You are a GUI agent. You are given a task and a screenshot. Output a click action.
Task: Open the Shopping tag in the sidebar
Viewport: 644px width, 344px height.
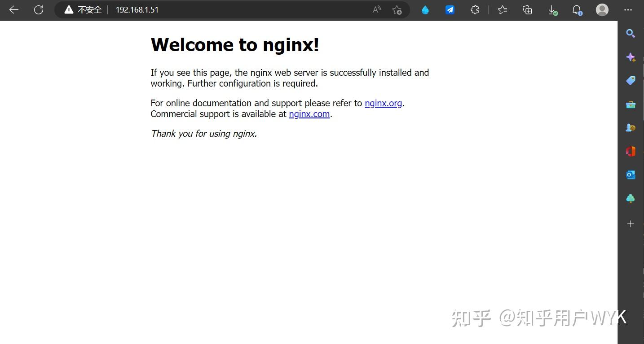(x=631, y=80)
